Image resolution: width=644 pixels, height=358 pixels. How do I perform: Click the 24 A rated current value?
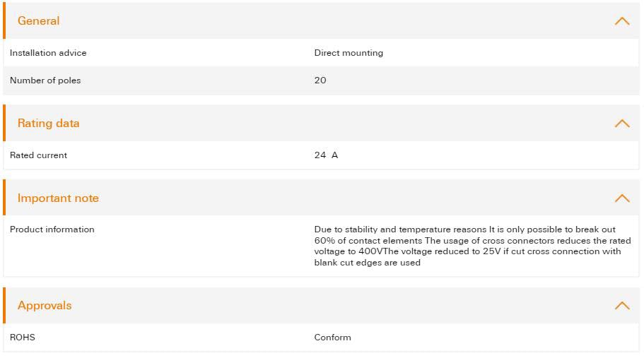[326, 155]
